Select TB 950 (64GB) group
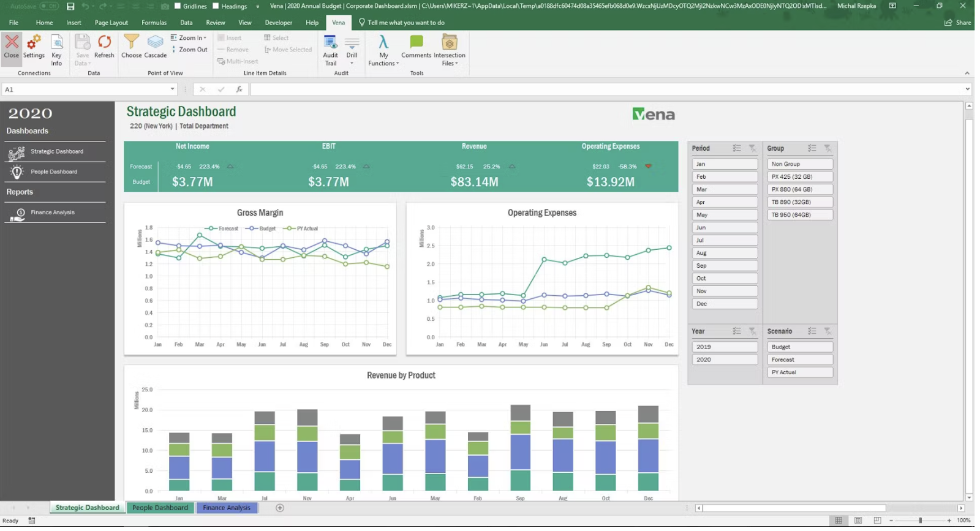Screen dimensions: 980x531 (x=800, y=215)
